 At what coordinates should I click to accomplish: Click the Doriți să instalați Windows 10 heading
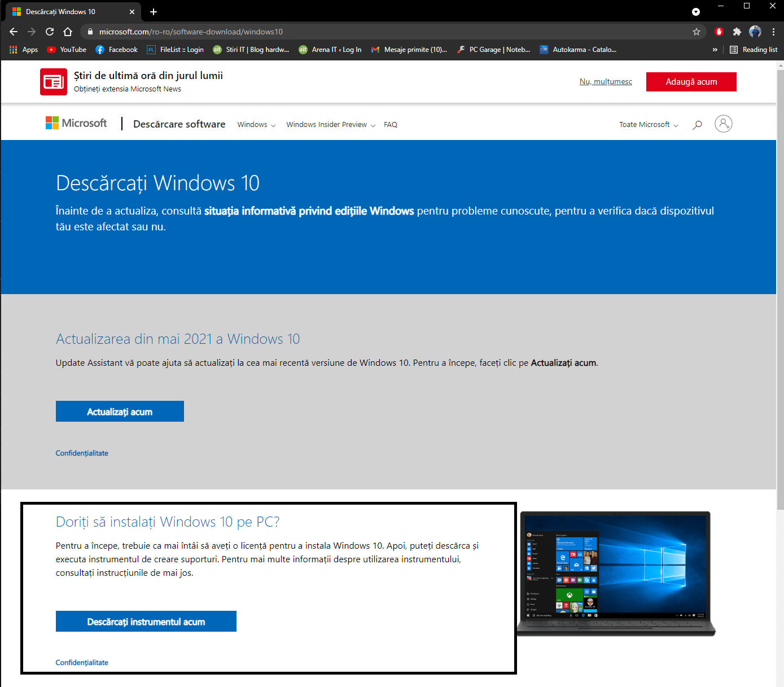168,522
